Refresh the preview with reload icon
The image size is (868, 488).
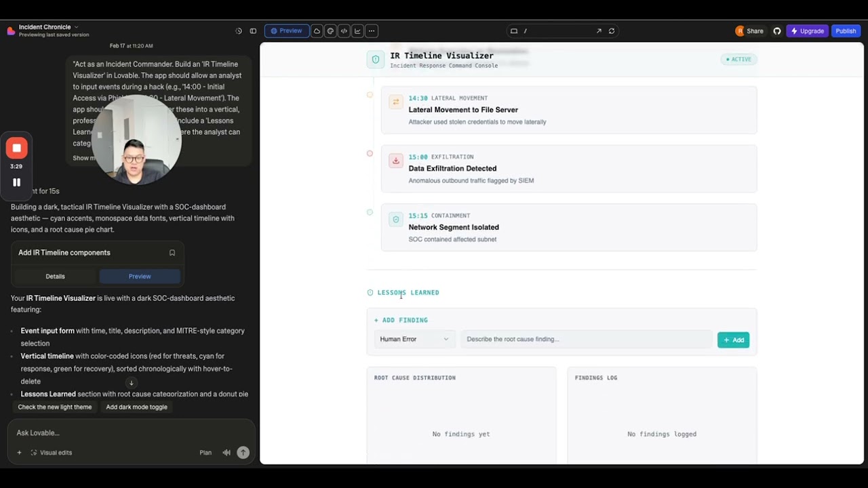pyautogui.click(x=612, y=31)
